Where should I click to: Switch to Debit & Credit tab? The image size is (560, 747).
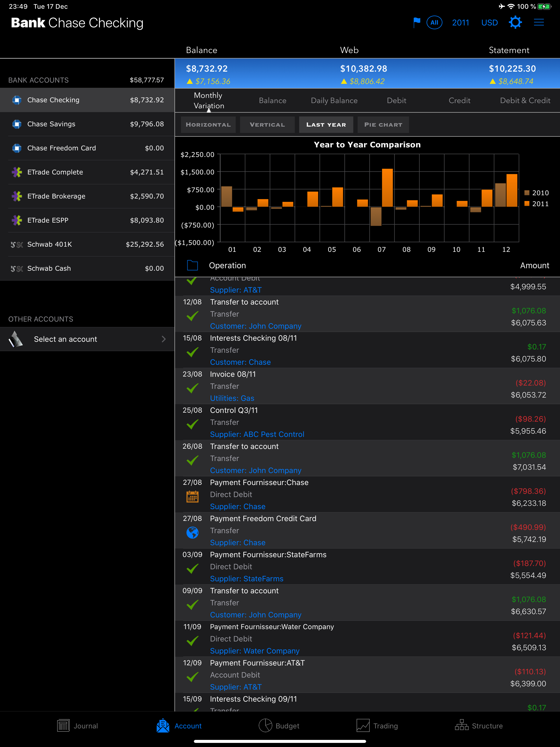click(525, 101)
